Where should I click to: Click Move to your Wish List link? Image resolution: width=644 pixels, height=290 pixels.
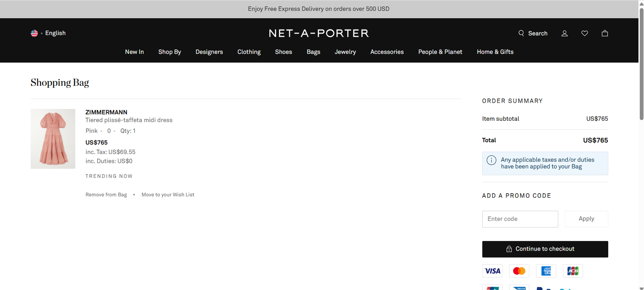pyautogui.click(x=168, y=195)
